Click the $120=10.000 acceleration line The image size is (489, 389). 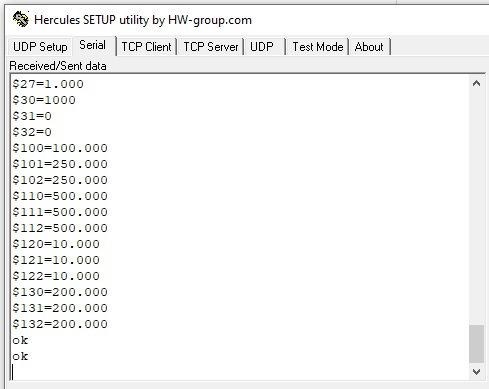pos(56,244)
